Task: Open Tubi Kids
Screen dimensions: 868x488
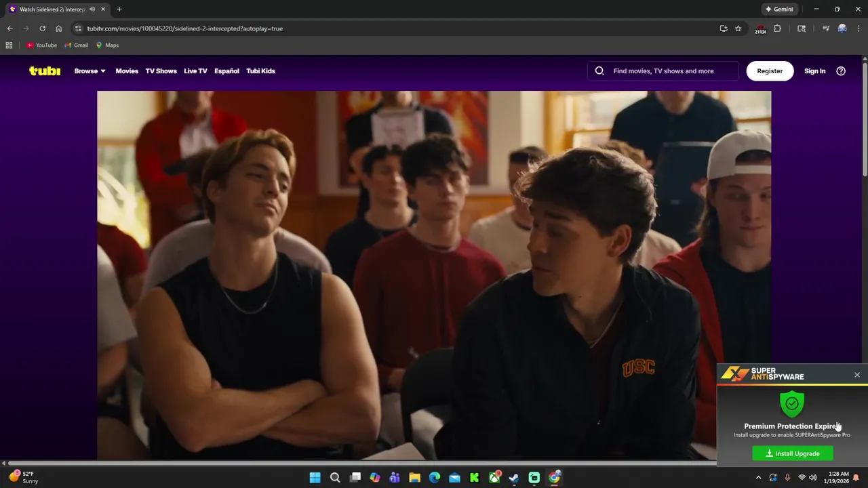Action: (x=260, y=70)
